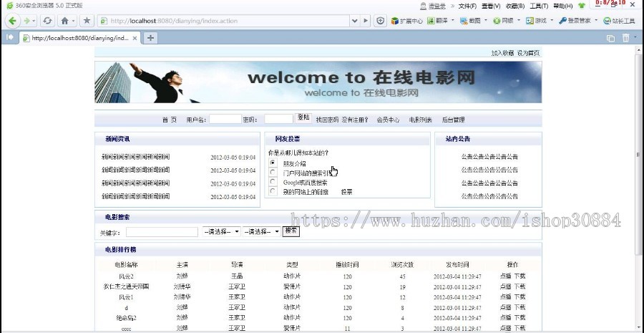
Task: Toggle the sidebar icon left of tabs
Action: tap(10, 37)
